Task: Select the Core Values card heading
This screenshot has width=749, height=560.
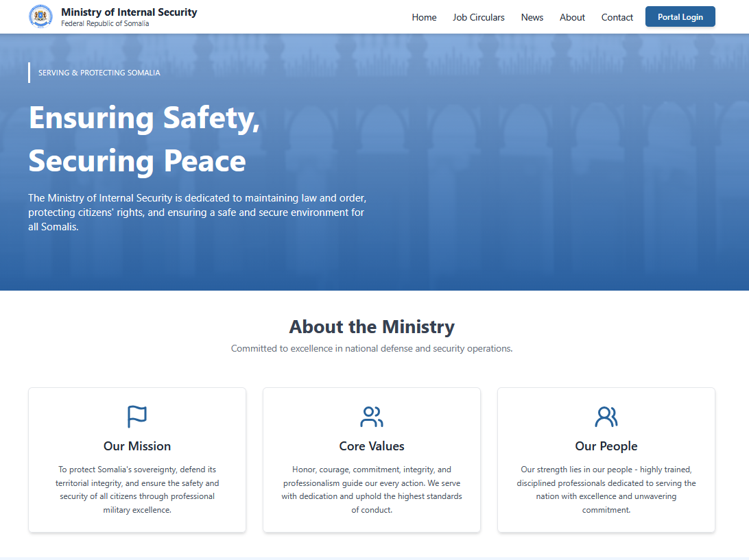Action: (x=372, y=446)
